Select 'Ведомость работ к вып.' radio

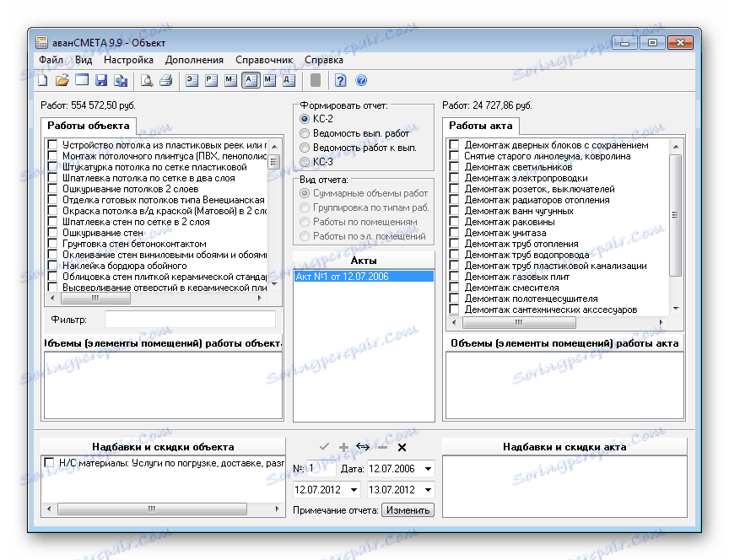pos(305,148)
